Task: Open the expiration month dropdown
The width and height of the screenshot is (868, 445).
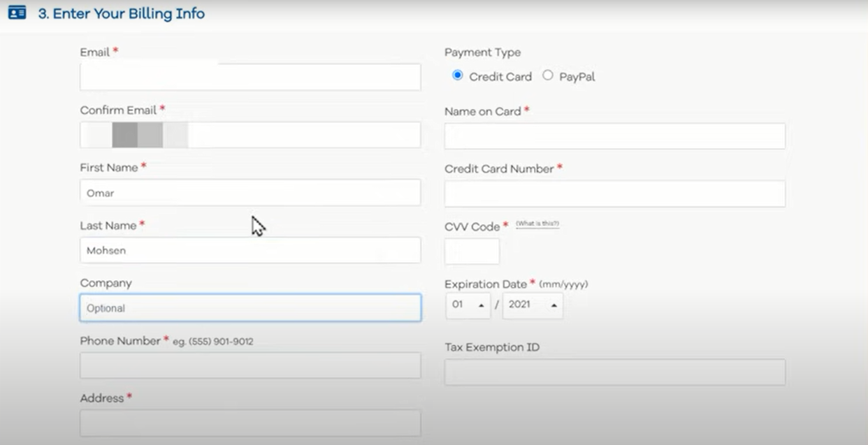Action: tap(468, 305)
